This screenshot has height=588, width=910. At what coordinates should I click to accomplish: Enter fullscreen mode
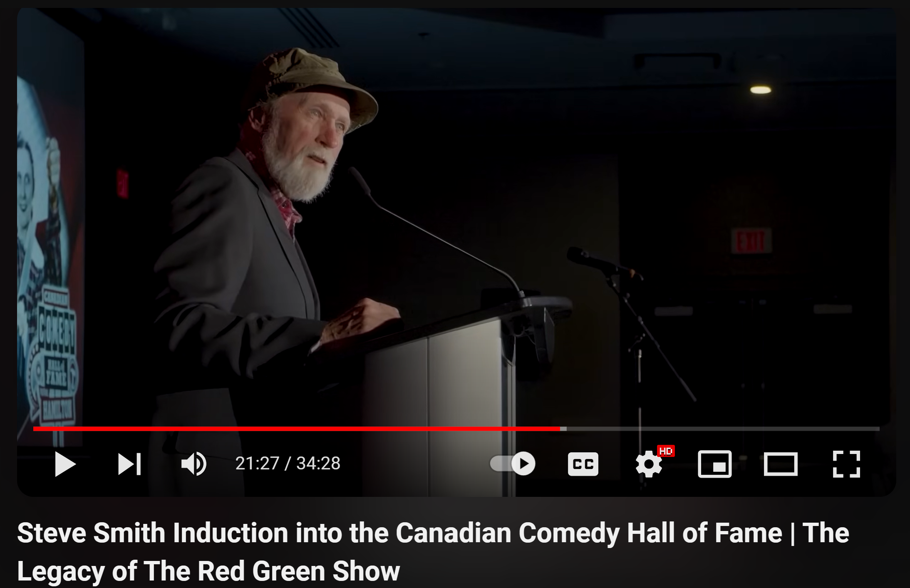[x=846, y=464]
